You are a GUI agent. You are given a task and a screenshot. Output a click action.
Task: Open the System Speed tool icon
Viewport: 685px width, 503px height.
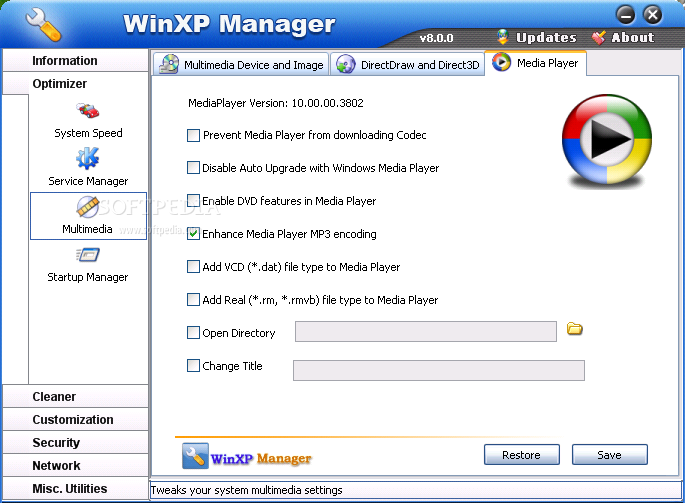pos(88,111)
